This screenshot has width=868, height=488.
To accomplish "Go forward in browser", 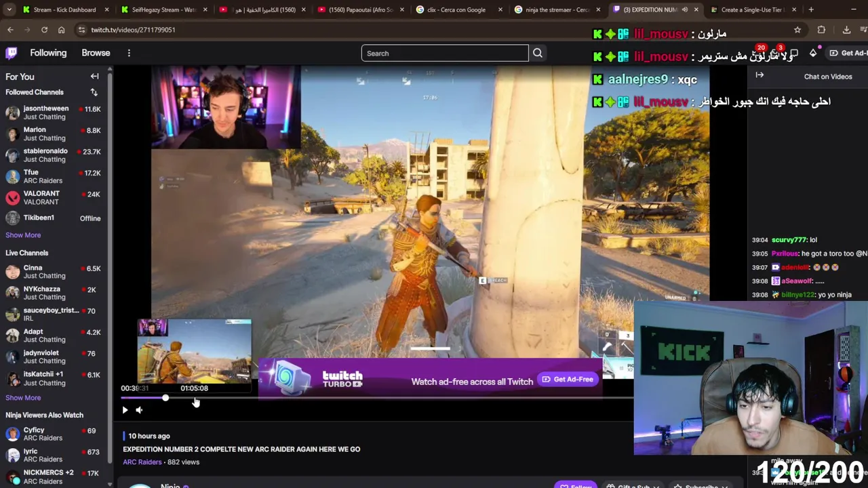I will coord(27,30).
